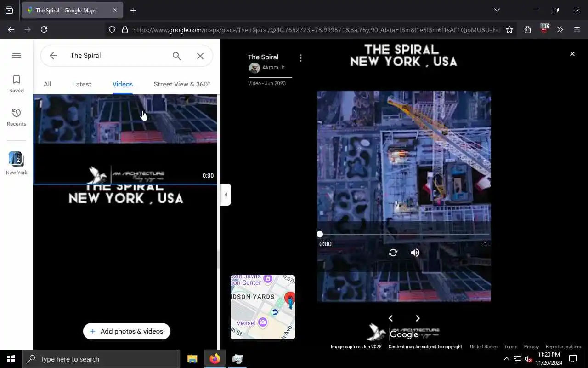Toggle the video loop icon
Image resolution: width=588 pixels, height=368 pixels.
(x=393, y=253)
